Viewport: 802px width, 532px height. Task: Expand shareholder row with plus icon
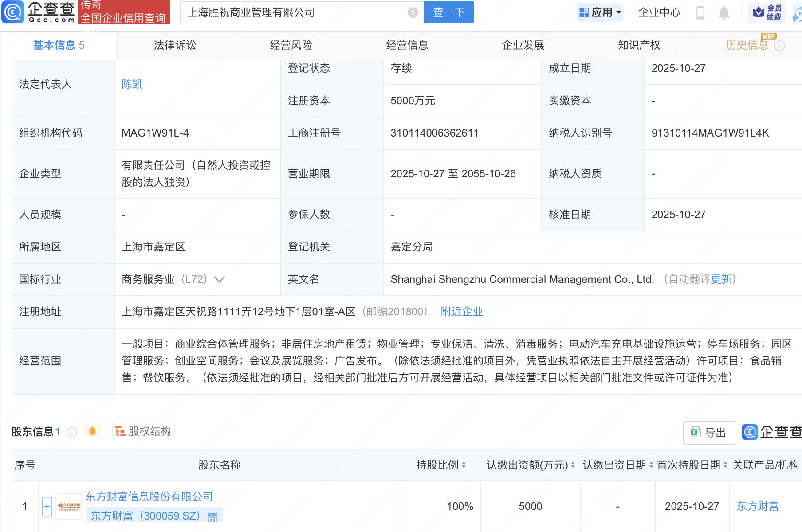click(x=47, y=506)
